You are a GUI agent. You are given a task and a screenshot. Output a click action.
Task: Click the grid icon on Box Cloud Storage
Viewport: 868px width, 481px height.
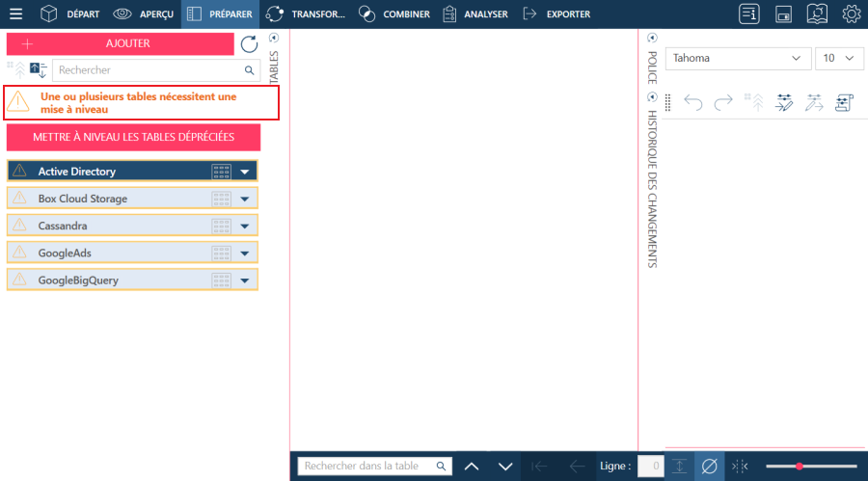(222, 199)
